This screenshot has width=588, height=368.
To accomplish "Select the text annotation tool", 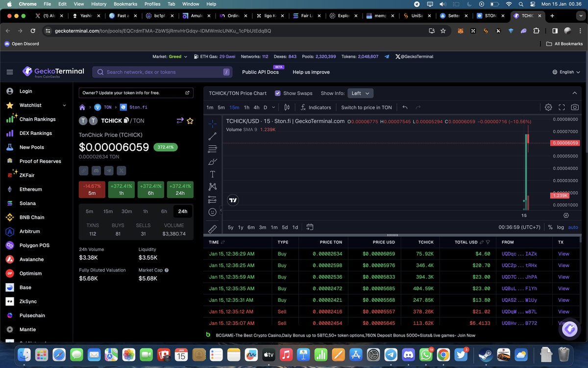I will [x=212, y=174].
